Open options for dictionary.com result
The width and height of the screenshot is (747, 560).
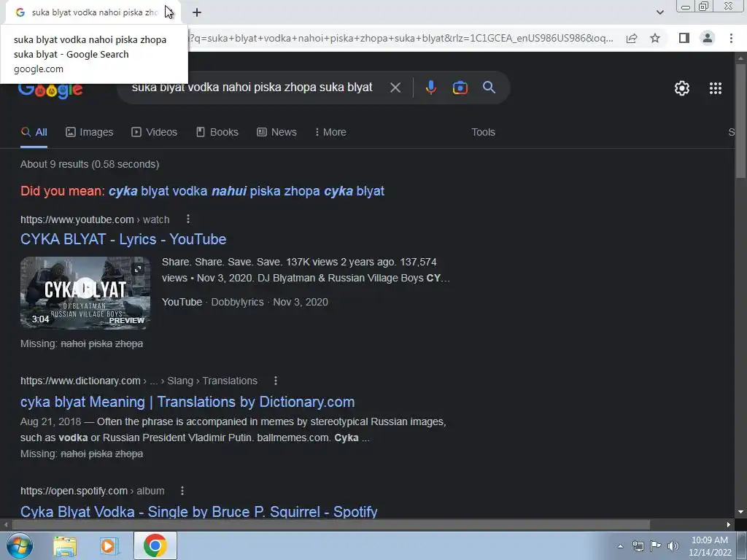coord(275,381)
